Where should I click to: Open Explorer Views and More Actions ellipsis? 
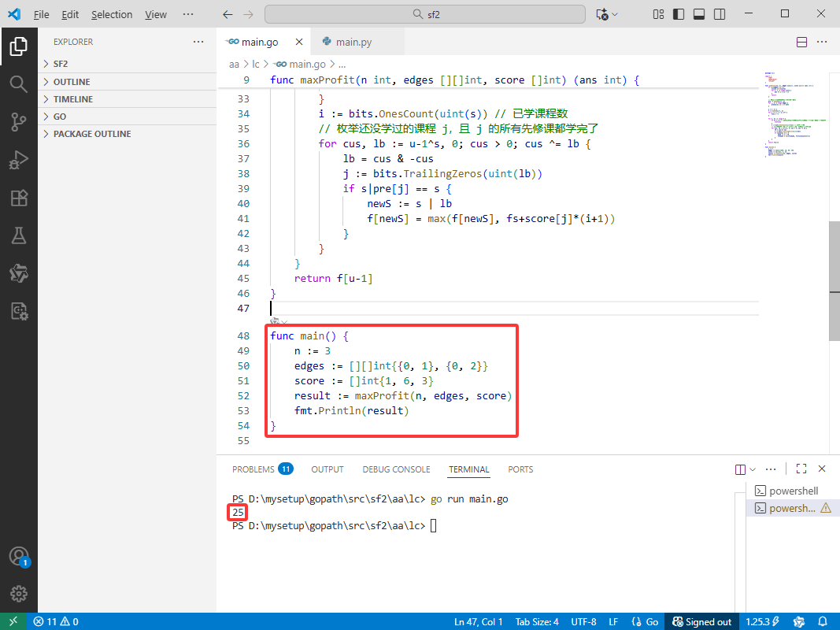point(198,42)
